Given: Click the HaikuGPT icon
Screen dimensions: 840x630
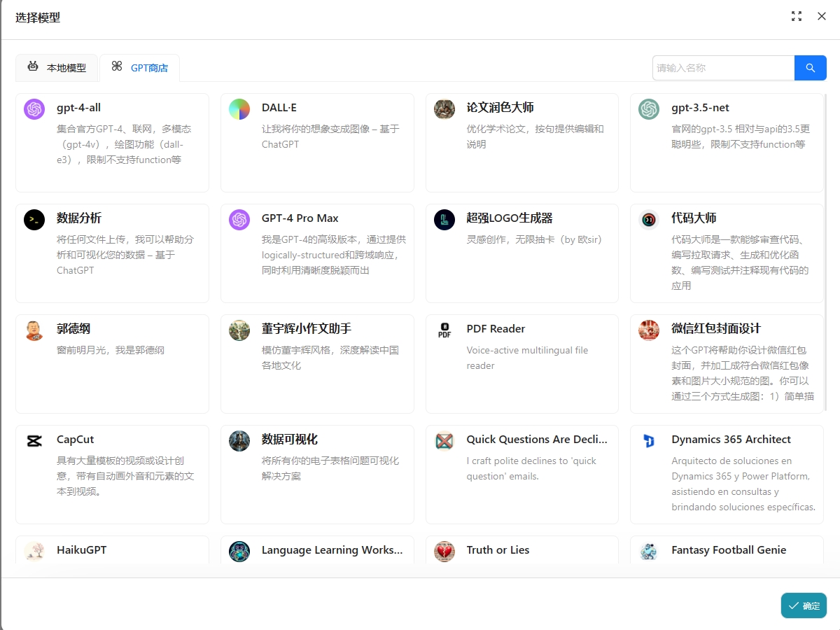Looking at the screenshot, I should [x=34, y=552].
